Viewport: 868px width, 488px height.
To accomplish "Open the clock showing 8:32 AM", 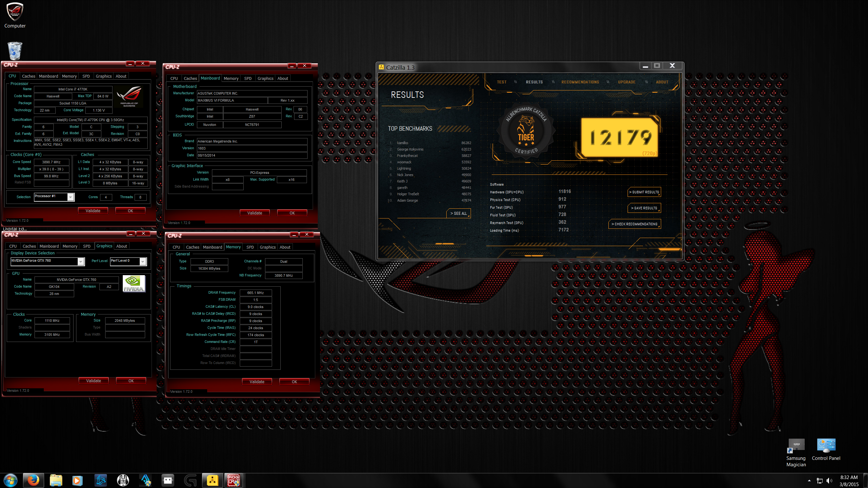I will (849, 481).
